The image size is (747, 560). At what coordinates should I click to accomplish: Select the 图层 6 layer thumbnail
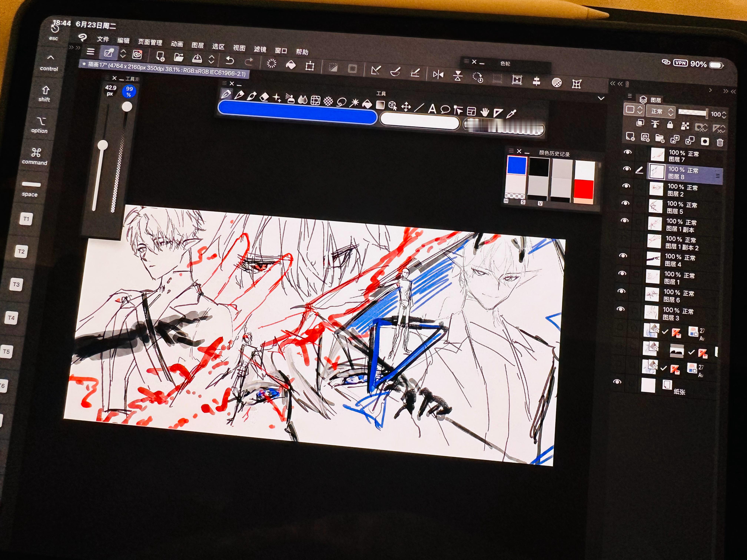pos(652,294)
